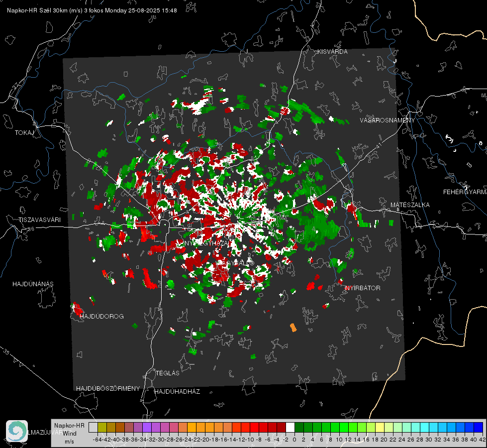Select the NYÍRBÁTOR city label
Image resolution: width=487 pixels, height=448 pixels.
coord(363,288)
